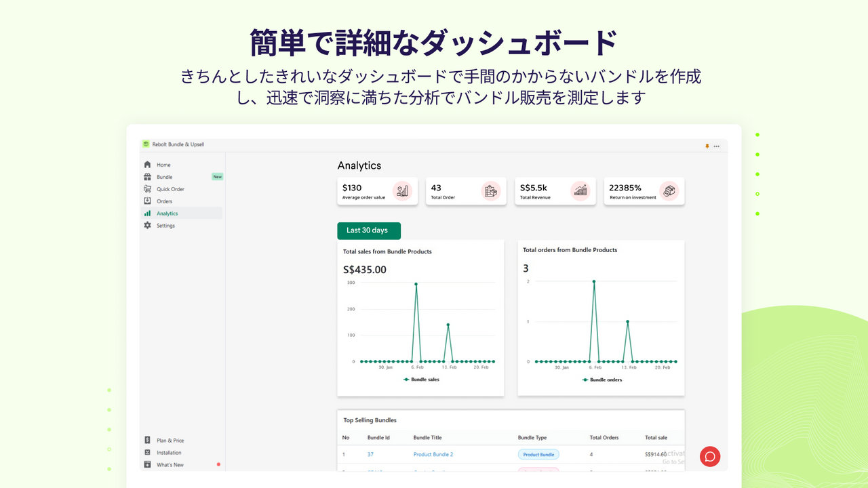Click the Total sale column header
The height and width of the screenshot is (488, 868).
656,438
